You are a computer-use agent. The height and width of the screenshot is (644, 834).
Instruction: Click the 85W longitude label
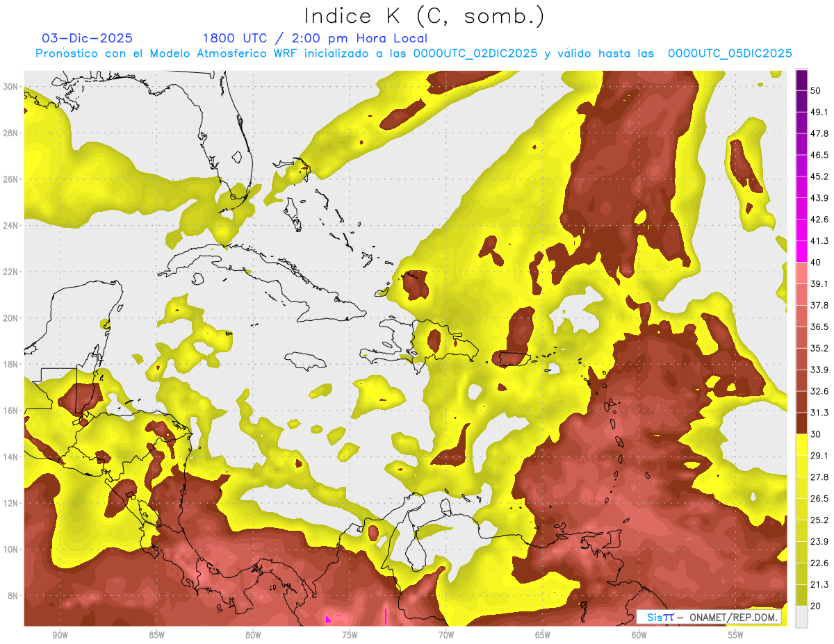pos(156,635)
